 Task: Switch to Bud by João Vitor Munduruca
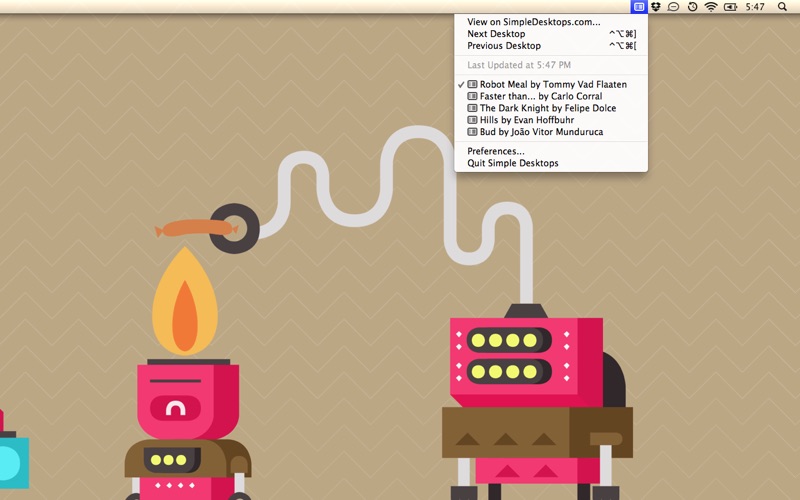pos(551,132)
